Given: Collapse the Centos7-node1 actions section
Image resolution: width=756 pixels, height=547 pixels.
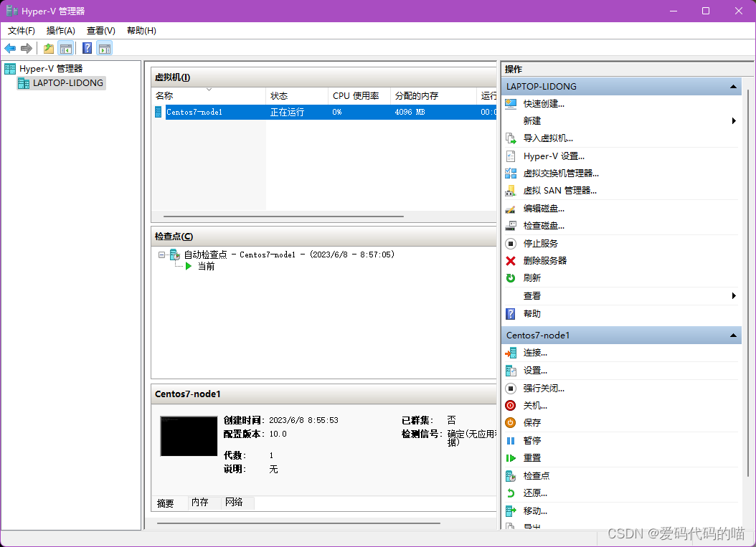Looking at the screenshot, I should tap(733, 336).
